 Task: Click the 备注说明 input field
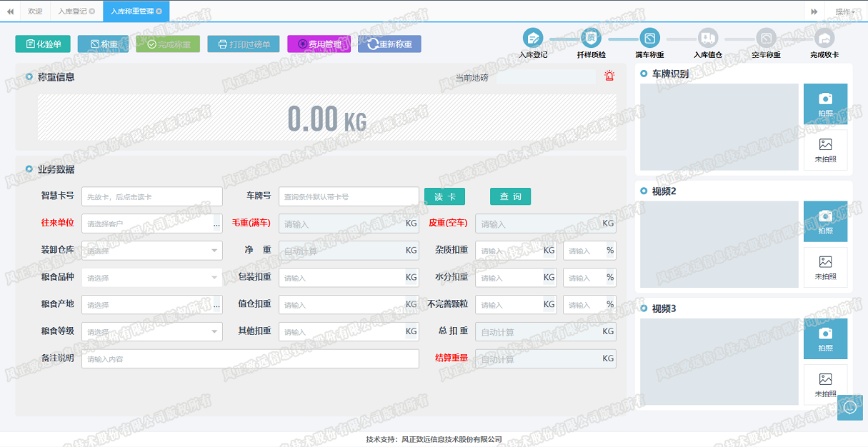[x=250, y=358]
